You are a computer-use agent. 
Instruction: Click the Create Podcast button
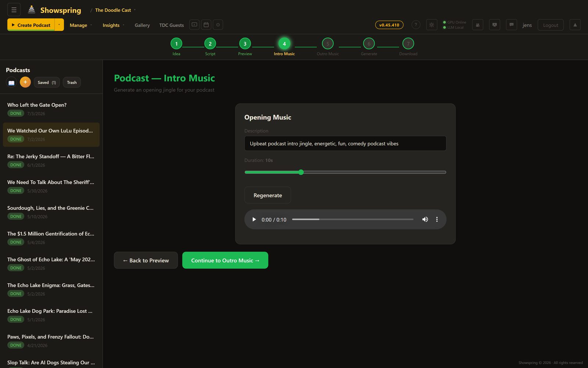click(31, 25)
